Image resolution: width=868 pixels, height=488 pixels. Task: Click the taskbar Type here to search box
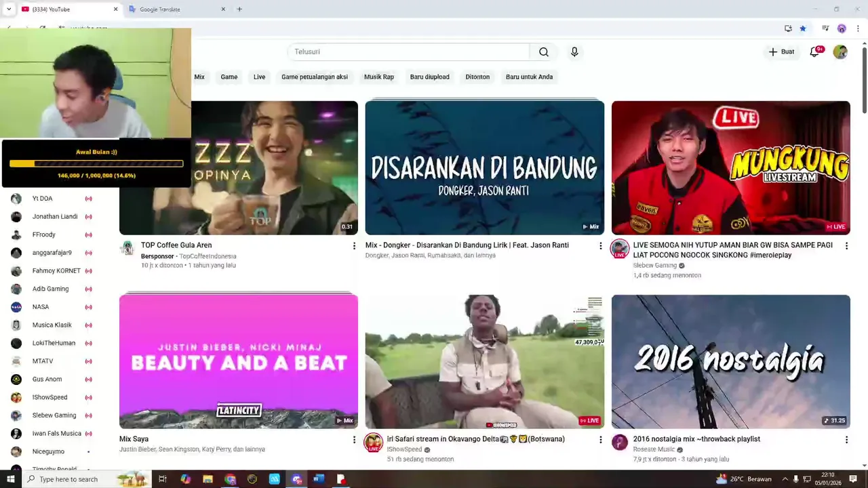(x=86, y=479)
